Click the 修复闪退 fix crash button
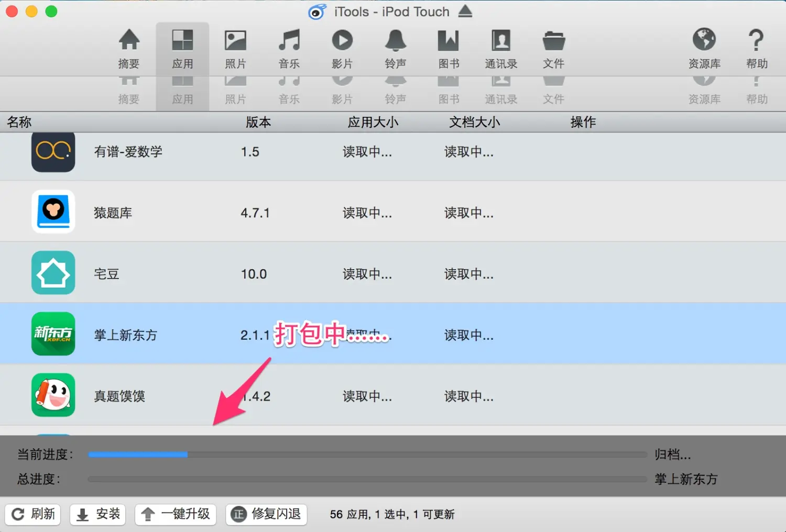Image resolution: width=786 pixels, height=532 pixels. 267,514
